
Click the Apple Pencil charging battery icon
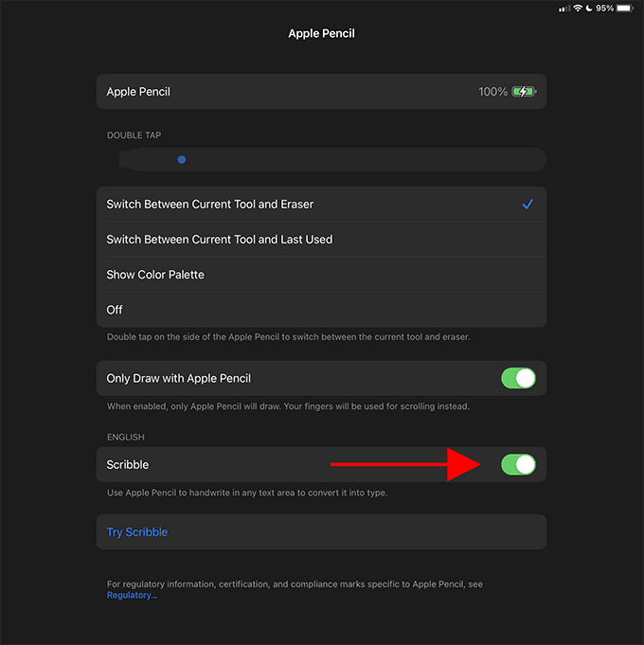click(524, 91)
